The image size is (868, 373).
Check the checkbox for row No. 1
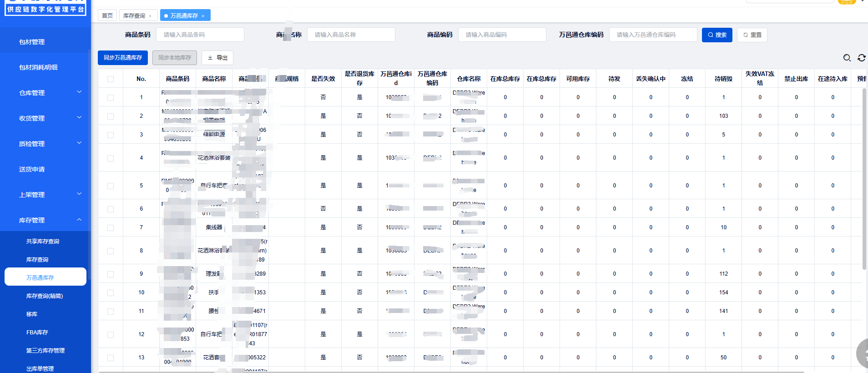coord(111,98)
